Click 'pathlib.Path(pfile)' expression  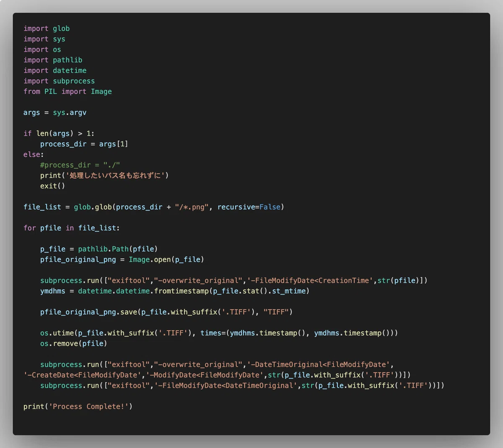pyautogui.click(x=118, y=249)
